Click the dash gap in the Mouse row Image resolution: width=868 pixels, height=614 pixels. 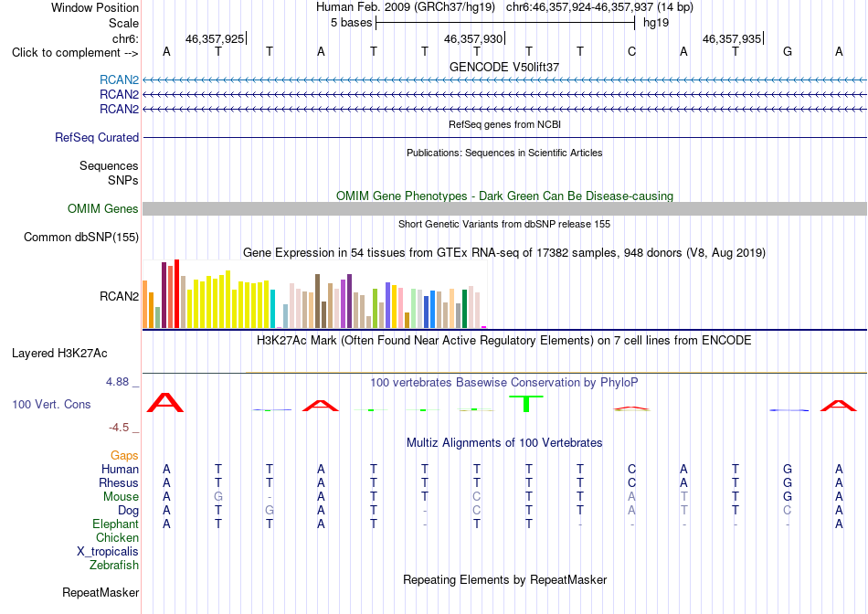269,497
